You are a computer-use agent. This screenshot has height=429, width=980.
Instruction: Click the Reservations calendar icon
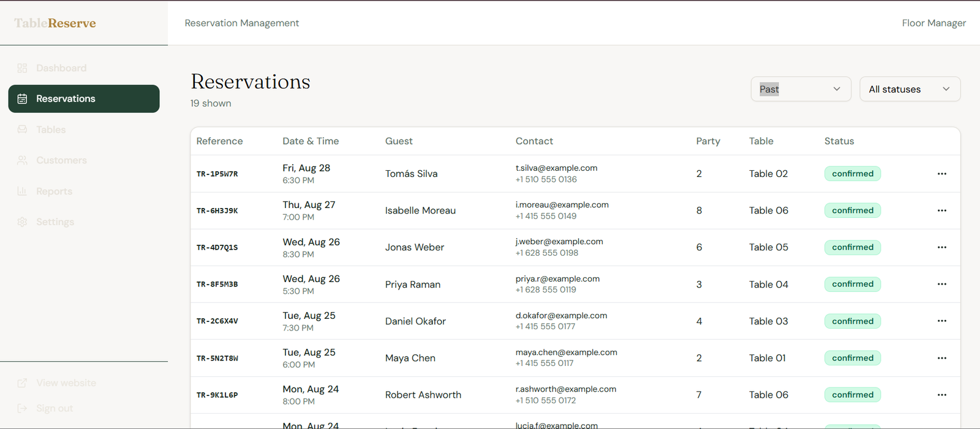pyautogui.click(x=23, y=99)
